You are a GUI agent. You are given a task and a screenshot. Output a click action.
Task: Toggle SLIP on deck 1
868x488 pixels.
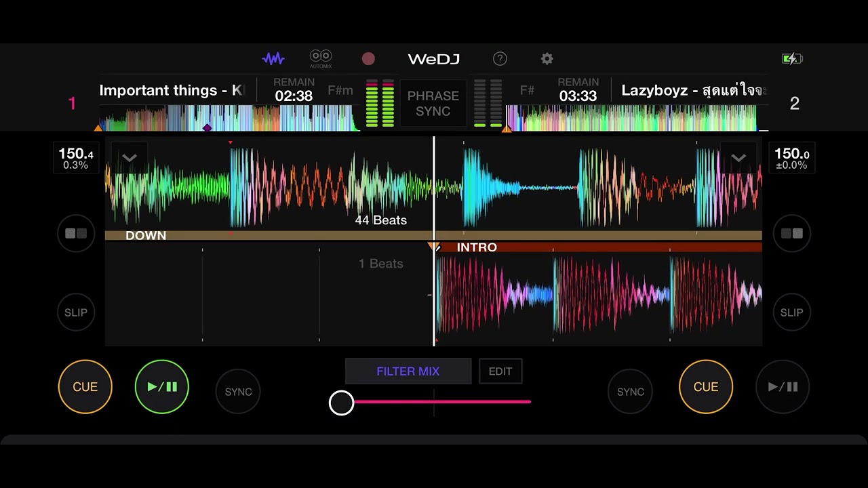[x=76, y=312]
